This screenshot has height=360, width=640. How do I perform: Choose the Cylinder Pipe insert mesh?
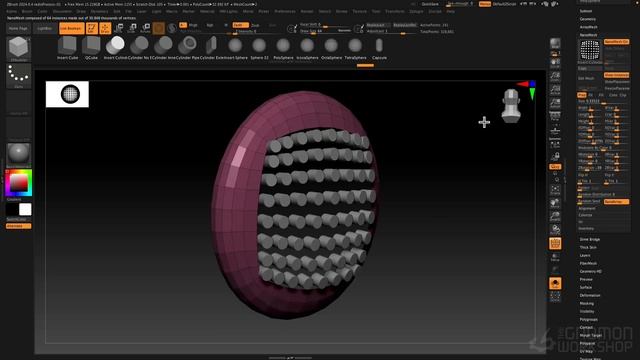point(187,48)
